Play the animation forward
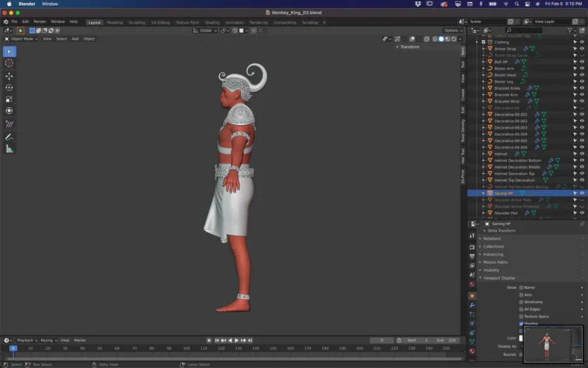The height and width of the screenshot is (368, 588). (237, 341)
